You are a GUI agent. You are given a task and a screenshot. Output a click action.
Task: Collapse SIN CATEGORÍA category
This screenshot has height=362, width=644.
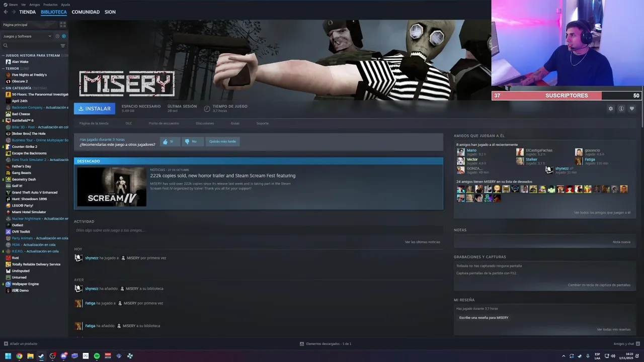(3, 88)
